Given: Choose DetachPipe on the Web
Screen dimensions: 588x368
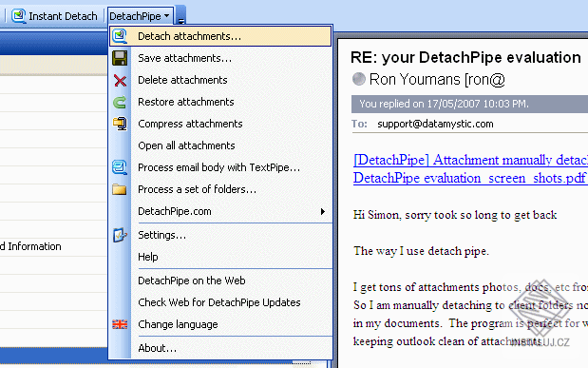Looking at the screenshot, I should pos(220,281).
